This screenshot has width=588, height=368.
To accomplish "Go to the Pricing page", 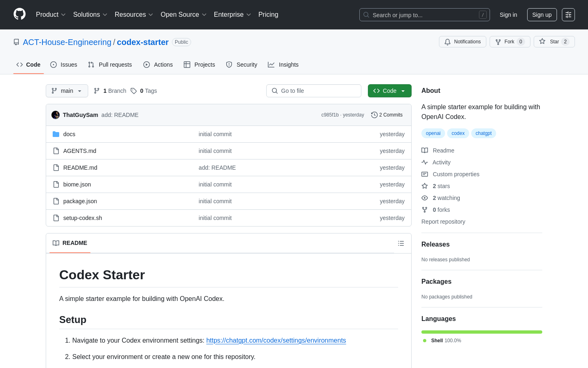I will (268, 15).
